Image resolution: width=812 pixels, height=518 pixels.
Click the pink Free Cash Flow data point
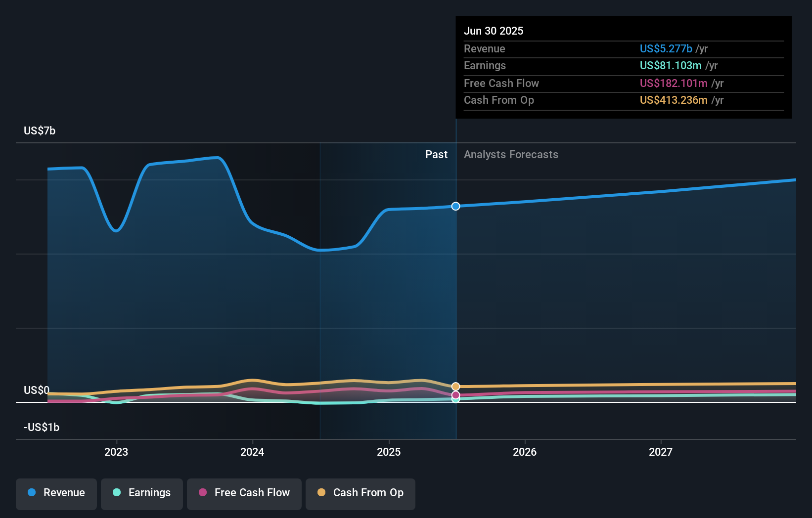455,395
